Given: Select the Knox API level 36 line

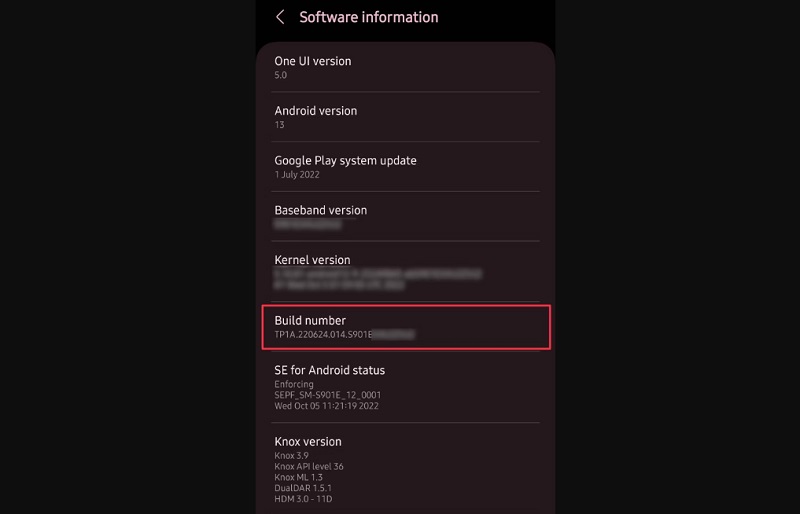Looking at the screenshot, I should (x=309, y=467).
